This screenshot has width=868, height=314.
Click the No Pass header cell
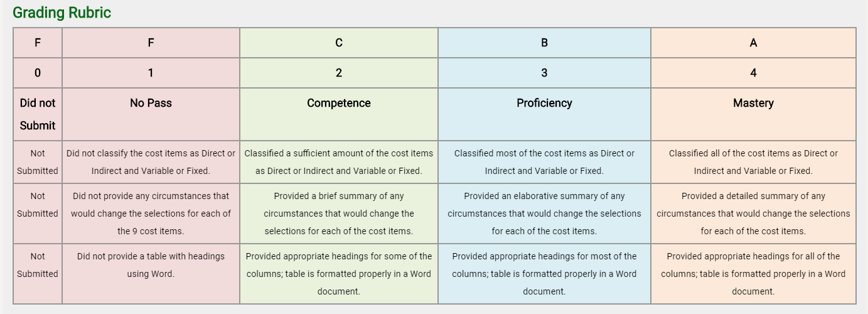click(x=151, y=114)
